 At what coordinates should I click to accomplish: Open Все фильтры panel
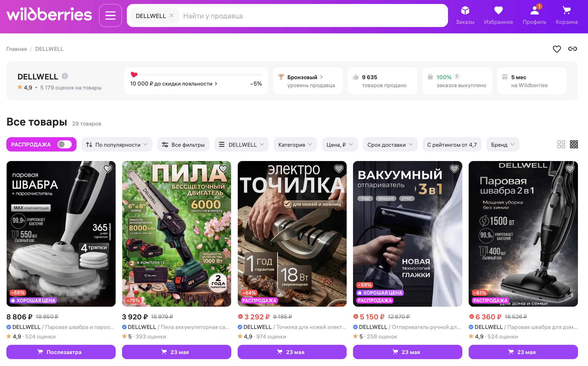pyautogui.click(x=183, y=145)
